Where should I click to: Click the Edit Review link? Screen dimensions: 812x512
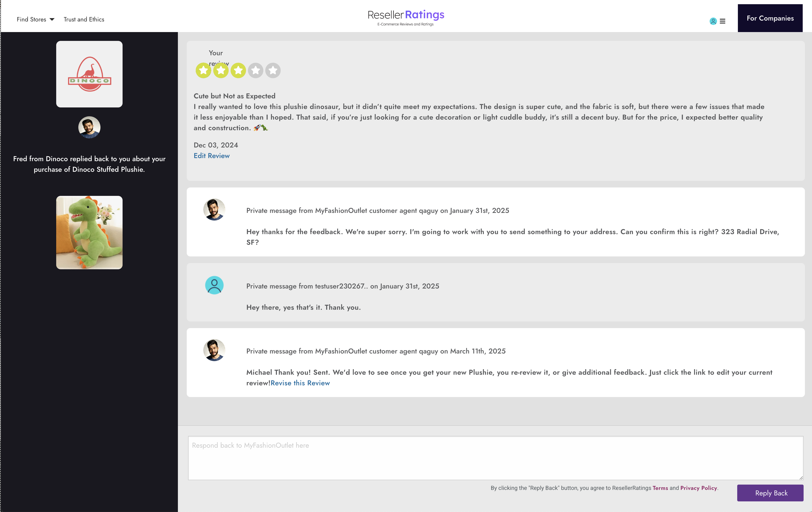point(212,156)
